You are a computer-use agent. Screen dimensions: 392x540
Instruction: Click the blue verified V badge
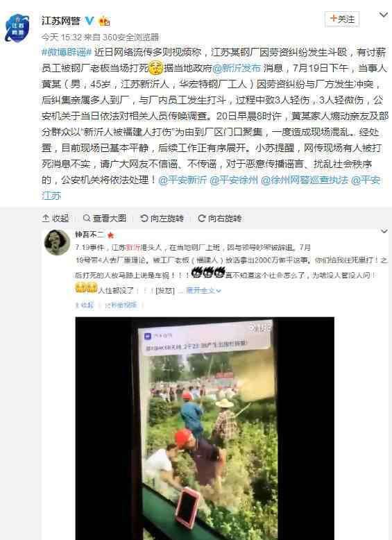(x=90, y=21)
